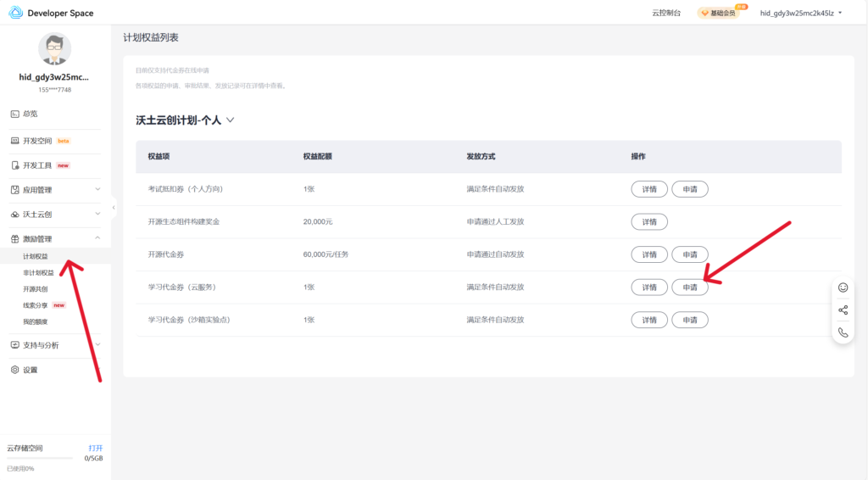Click the user avatar picture
The image size is (868, 480).
(54, 48)
